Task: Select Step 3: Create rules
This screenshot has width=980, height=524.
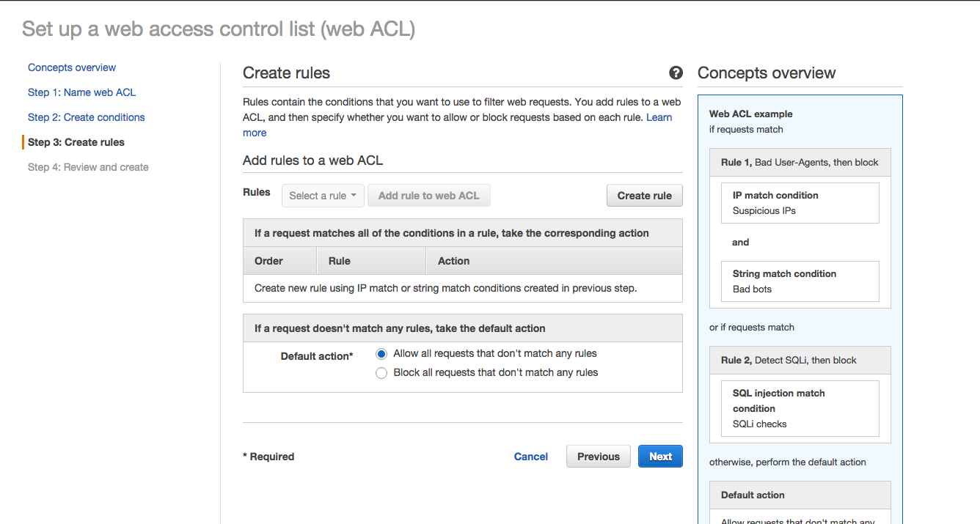Action: 76,142
